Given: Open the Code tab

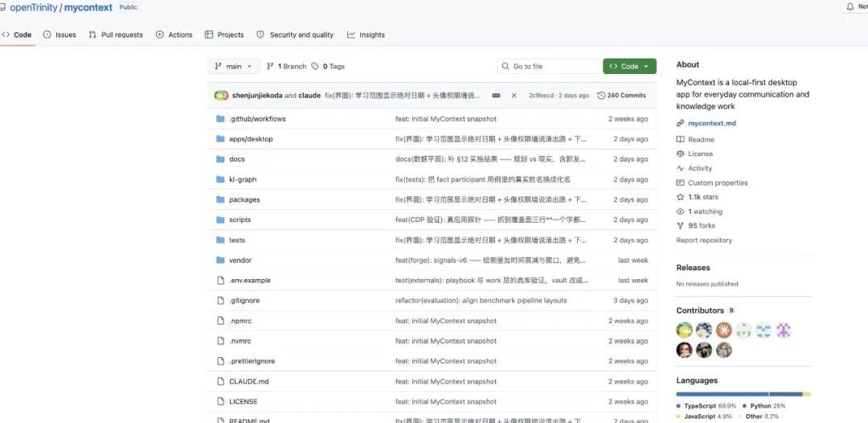Looking at the screenshot, I should coord(17,35).
